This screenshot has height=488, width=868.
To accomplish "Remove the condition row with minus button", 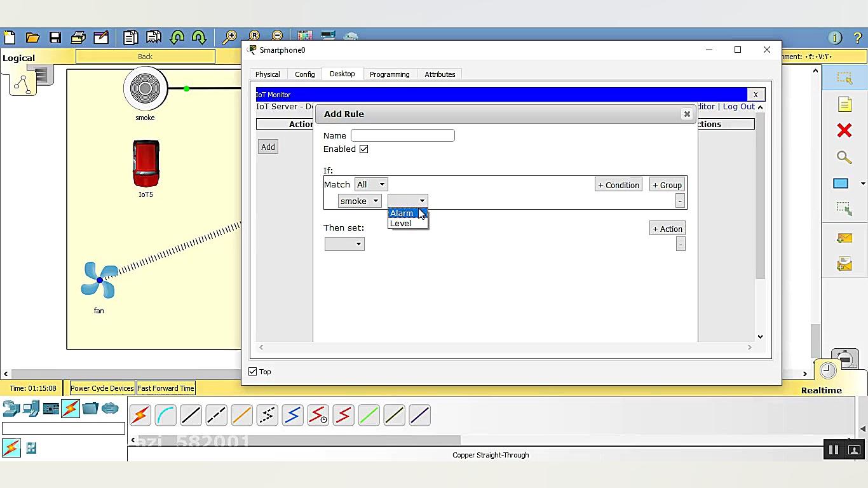I will click(x=680, y=201).
